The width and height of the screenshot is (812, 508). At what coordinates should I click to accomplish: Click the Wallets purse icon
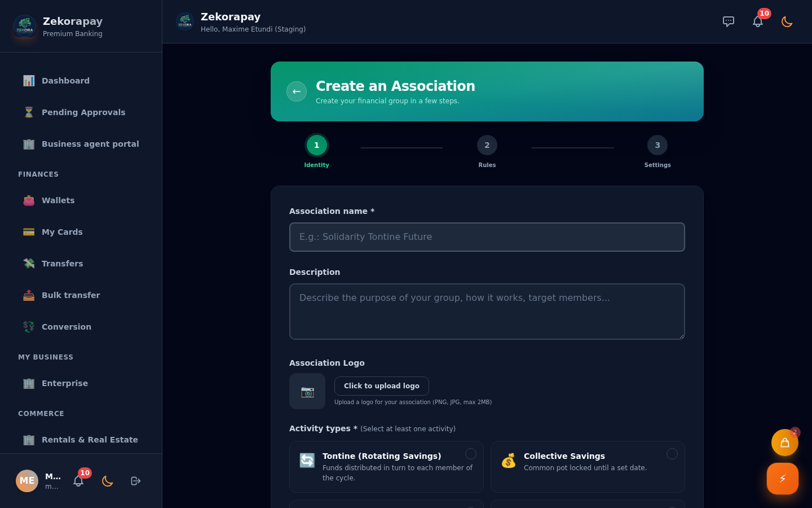click(29, 200)
